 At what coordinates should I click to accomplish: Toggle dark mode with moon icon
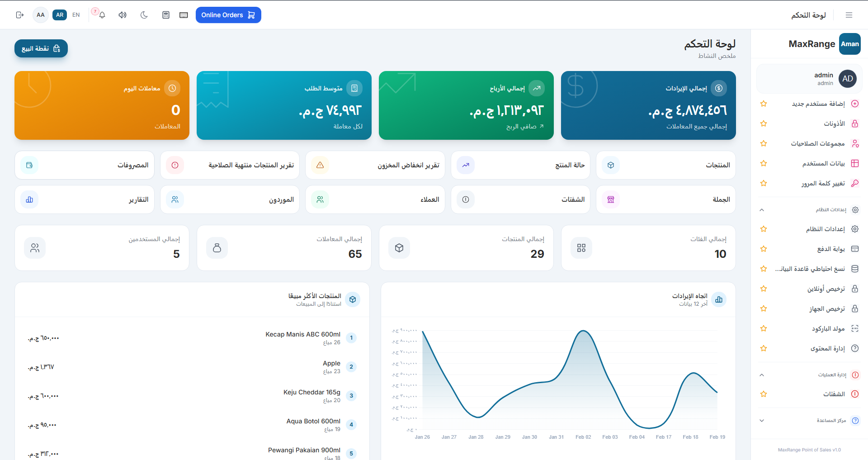(144, 15)
